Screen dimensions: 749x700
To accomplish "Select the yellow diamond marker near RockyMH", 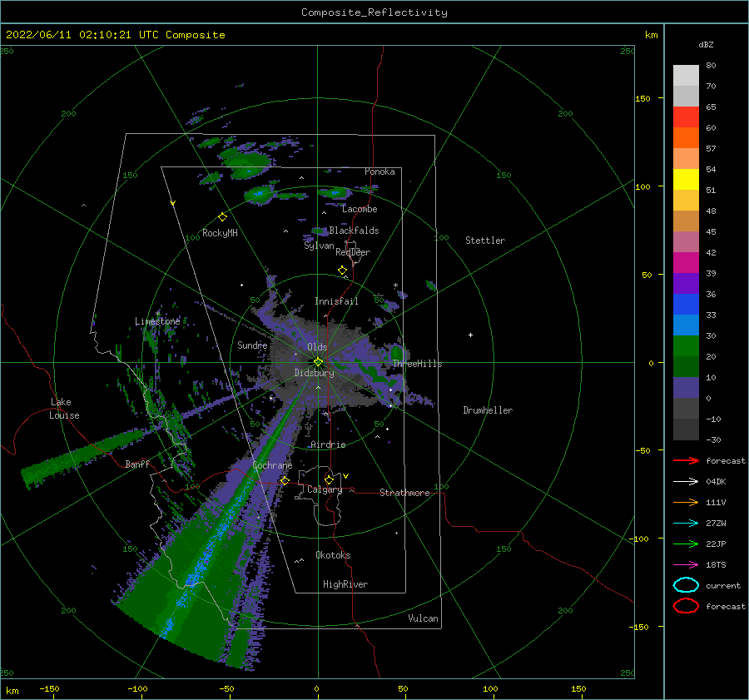I will 222,217.
